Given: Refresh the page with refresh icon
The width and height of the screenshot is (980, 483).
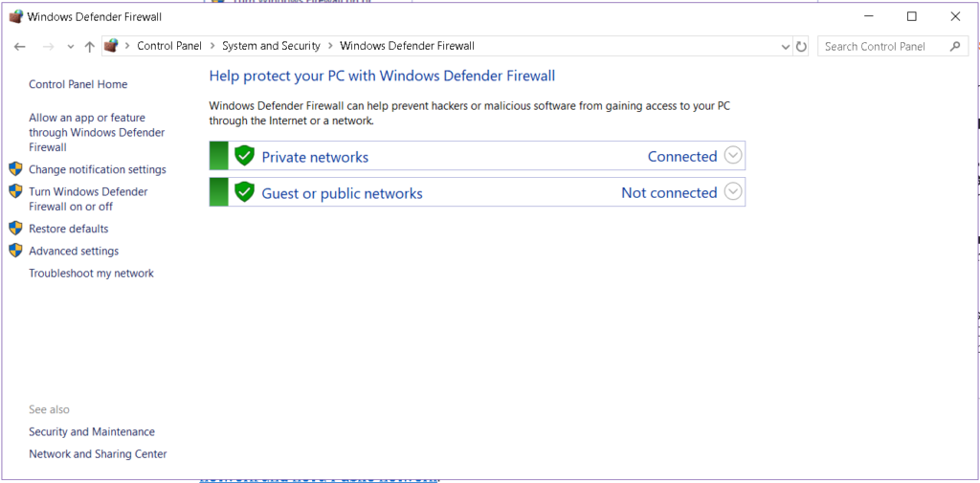Looking at the screenshot, I should [801, 46].
